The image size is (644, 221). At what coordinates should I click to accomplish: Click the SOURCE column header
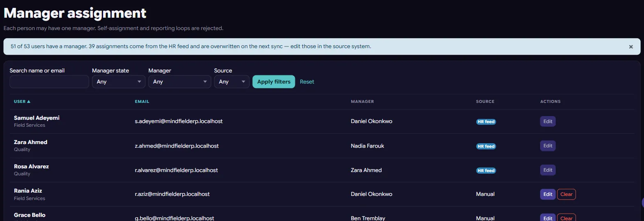pos(485,101)
